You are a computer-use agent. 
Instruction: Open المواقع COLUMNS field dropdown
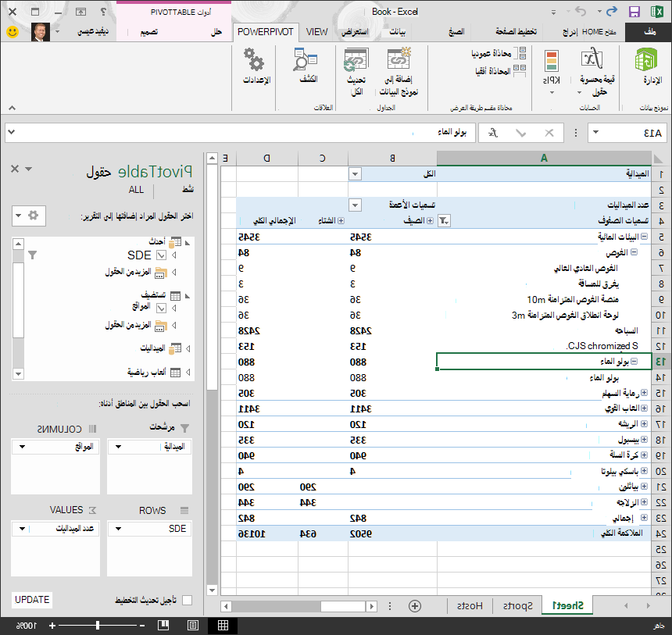coord(23,447)
